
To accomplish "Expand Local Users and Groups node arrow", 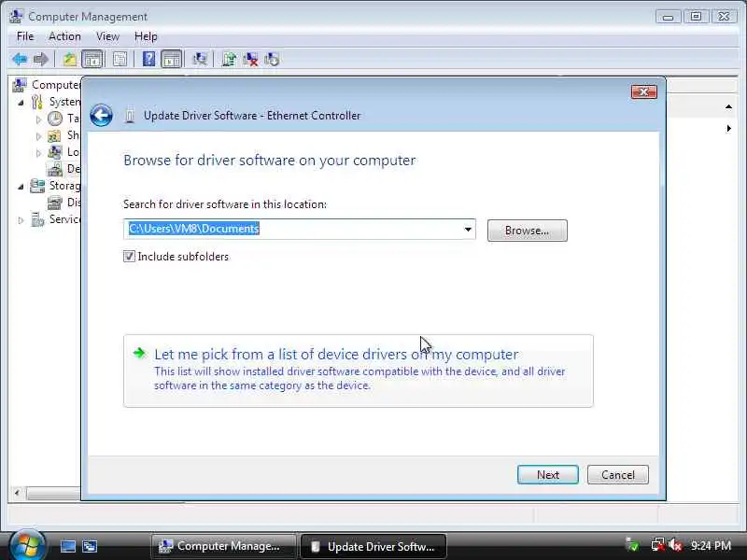I will [38, 153].
